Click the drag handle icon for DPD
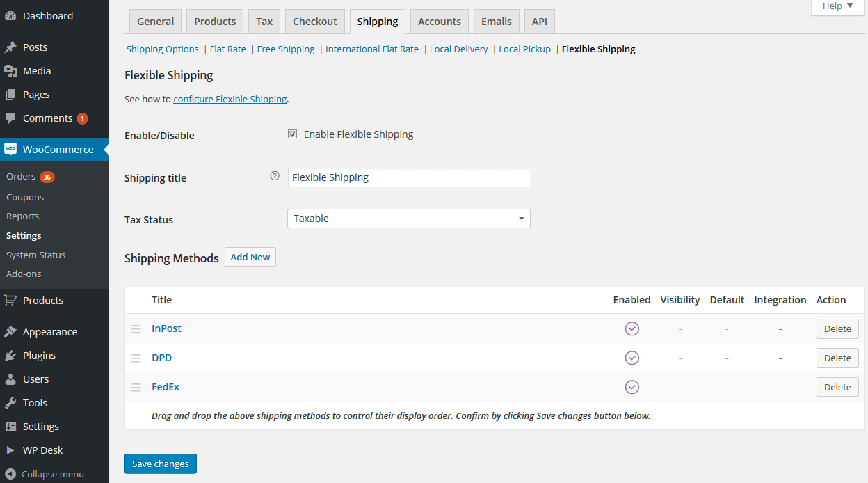Image resolution: width=868 pixels, height=483 pixels. point(136,358)
